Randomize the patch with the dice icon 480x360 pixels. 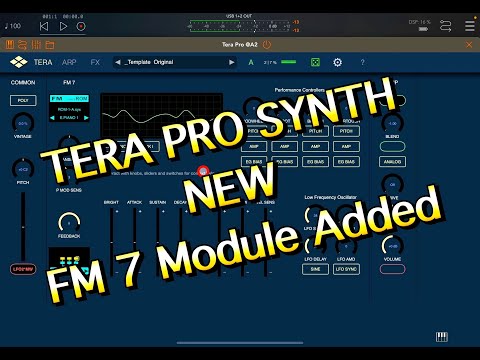[315, 62]
